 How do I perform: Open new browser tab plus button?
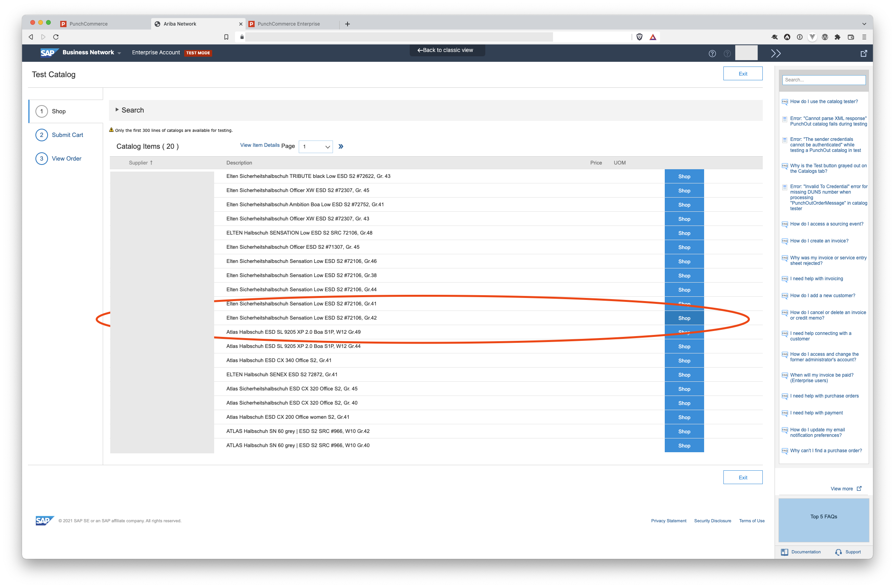(348, 24)
